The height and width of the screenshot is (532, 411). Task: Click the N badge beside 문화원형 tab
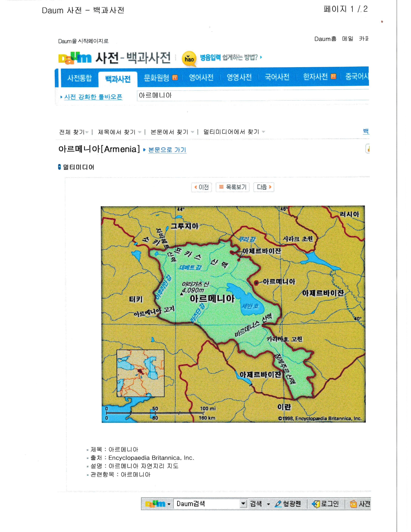(175, 77)
